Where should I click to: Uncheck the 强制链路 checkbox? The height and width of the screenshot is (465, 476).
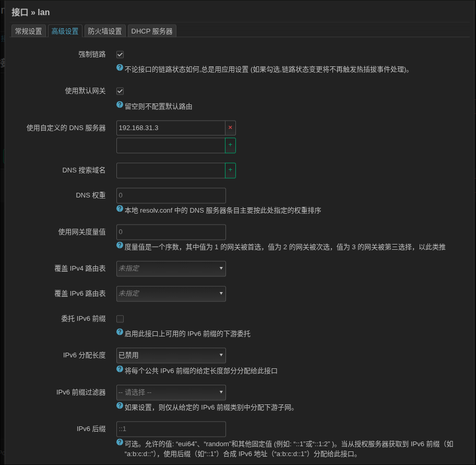coord(120,54)
